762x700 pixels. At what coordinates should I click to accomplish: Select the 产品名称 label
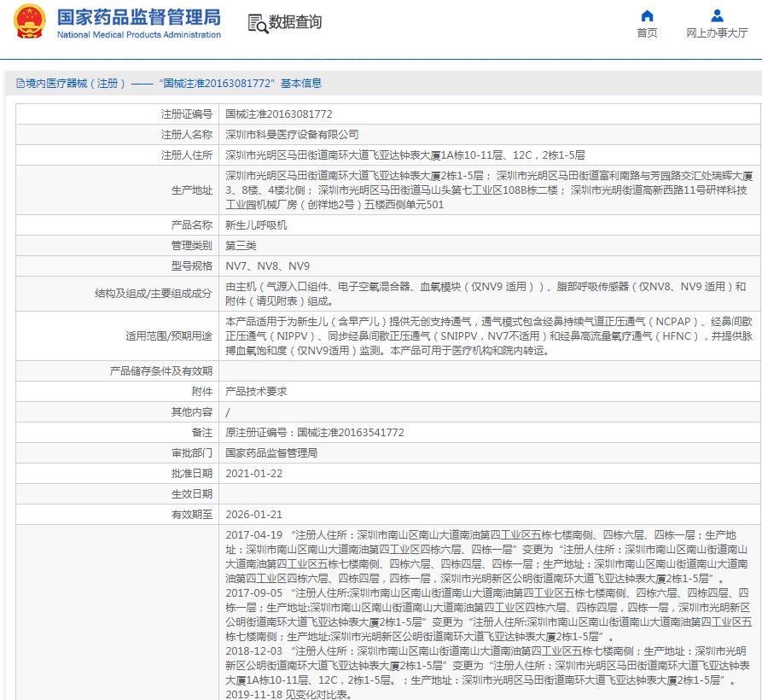(192, 225)
